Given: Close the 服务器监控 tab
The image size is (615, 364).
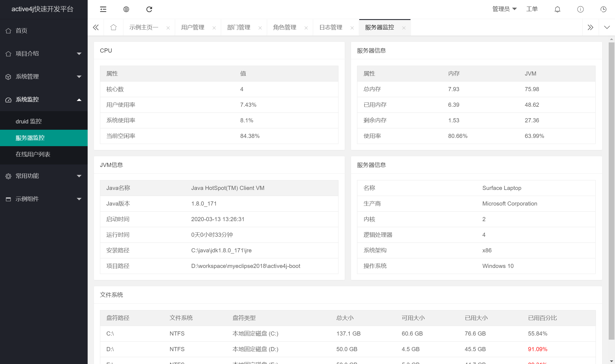Looking at the screenshot, I should [404, 28].
